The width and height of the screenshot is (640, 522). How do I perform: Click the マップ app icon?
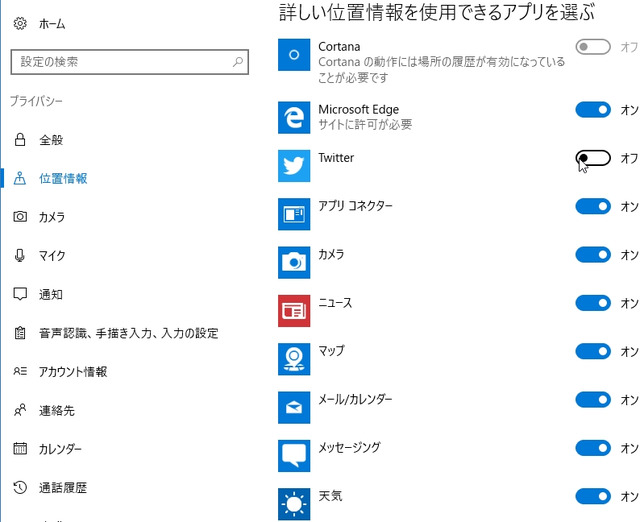[x=294, y=359]
